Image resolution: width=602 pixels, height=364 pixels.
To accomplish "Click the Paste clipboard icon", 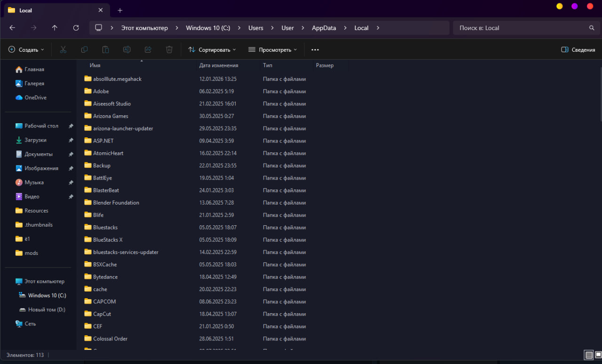I will point(105,49).
